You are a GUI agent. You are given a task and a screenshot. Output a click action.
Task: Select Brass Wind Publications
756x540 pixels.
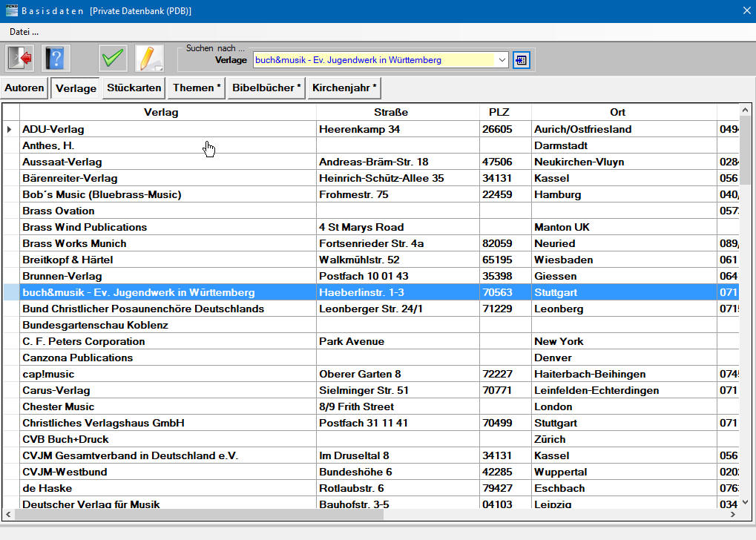pos(168,228)
